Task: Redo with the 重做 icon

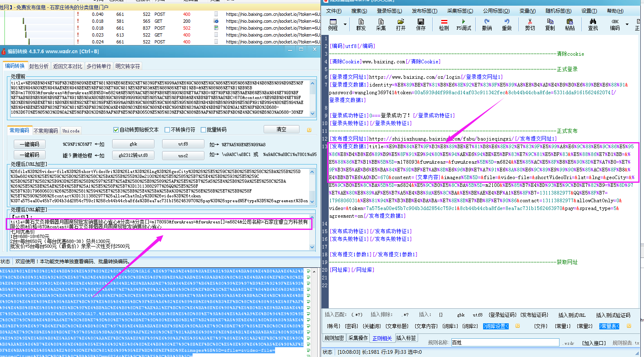Action: coord(507,24)
